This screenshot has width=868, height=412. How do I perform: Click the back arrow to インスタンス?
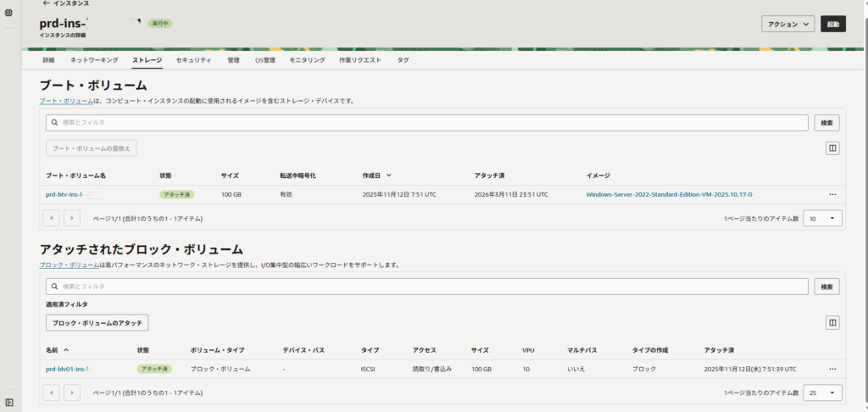[46, 3]
